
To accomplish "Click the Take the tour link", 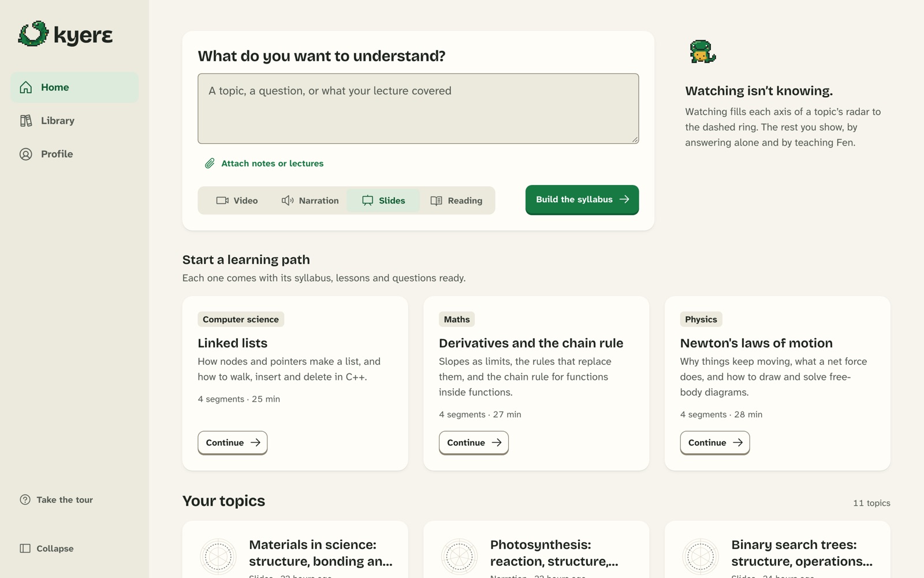I will (x=57, y=500).
